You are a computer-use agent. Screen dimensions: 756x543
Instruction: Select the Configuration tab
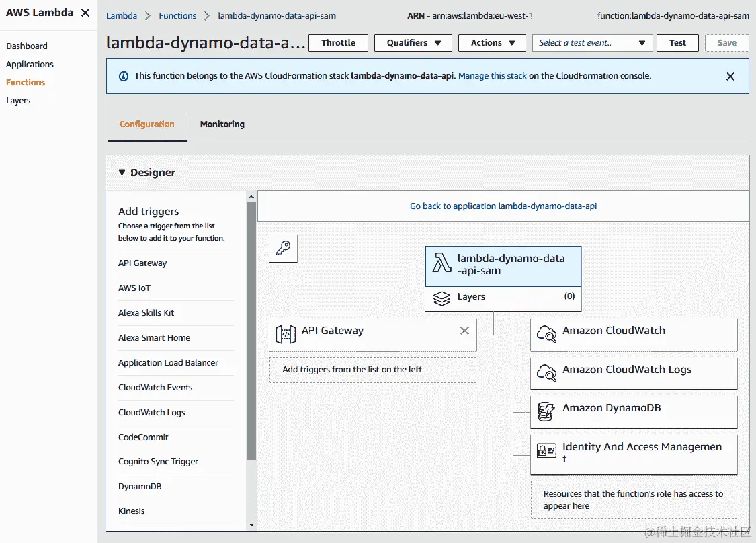pyautogui.click(x=146, y=124)
